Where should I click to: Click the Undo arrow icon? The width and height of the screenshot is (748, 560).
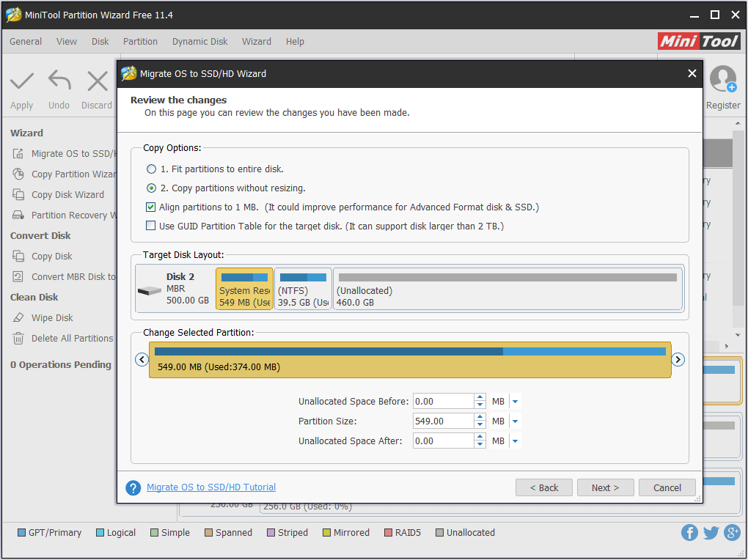[59, 81]
